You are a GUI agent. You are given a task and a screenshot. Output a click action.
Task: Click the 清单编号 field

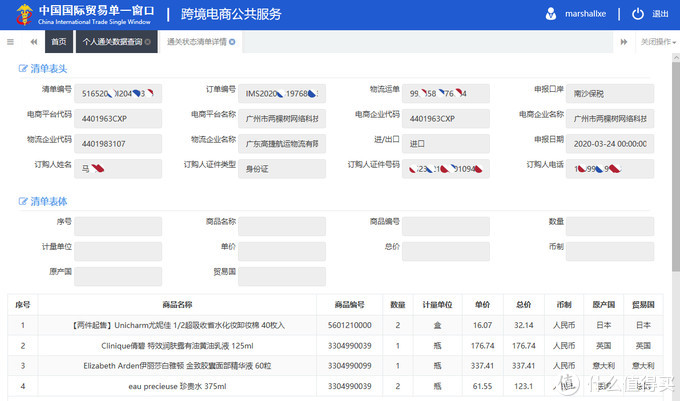[118, 93]
